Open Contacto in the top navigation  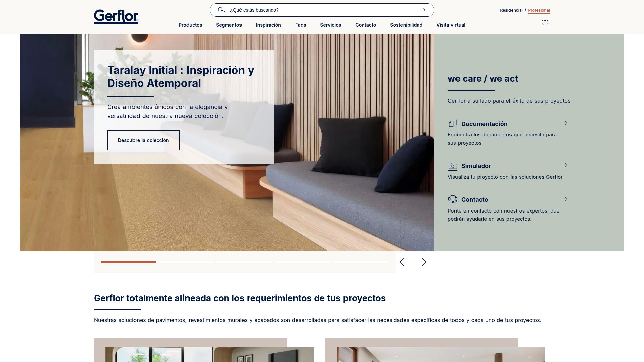[x=366, y=25]
